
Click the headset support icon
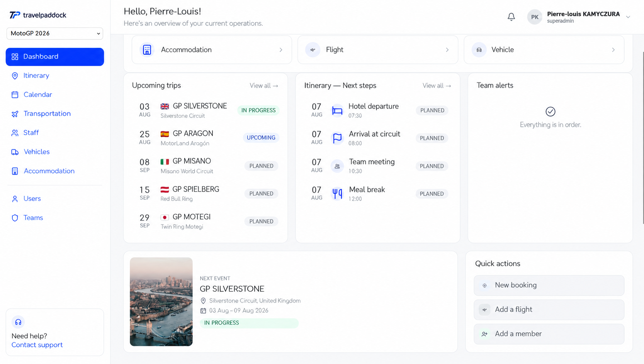pos(18,322)
